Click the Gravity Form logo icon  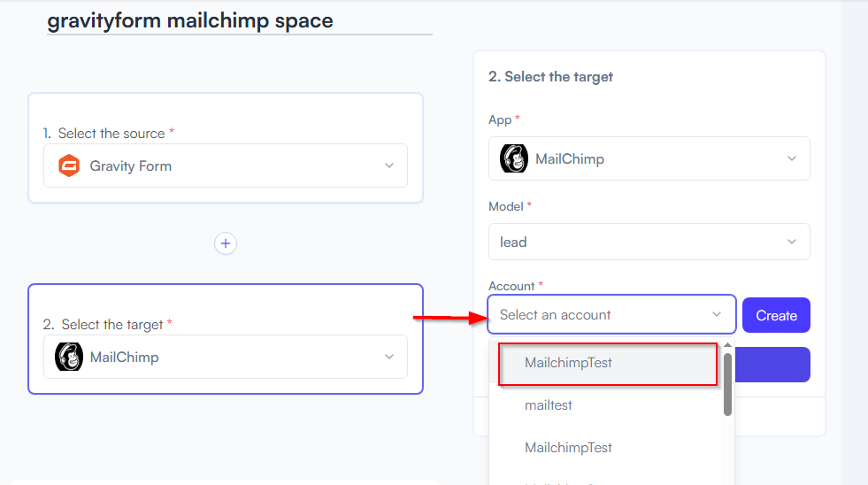[69, 166]
